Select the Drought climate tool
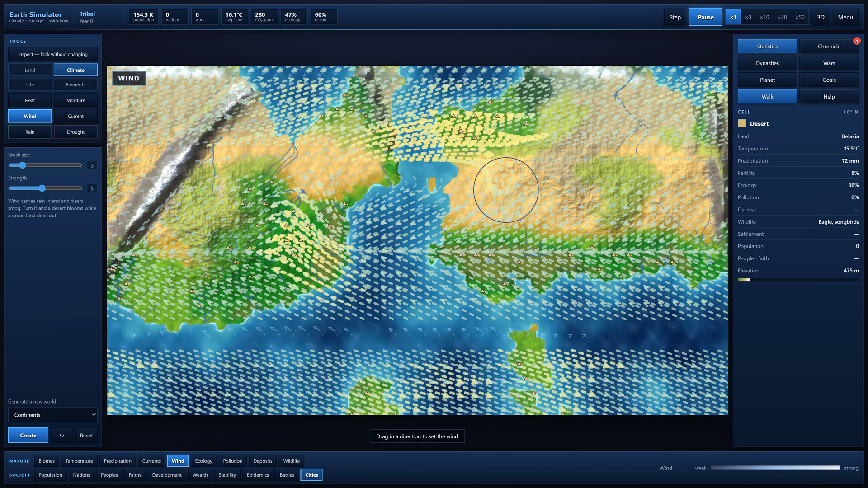 tap(75, 132)
